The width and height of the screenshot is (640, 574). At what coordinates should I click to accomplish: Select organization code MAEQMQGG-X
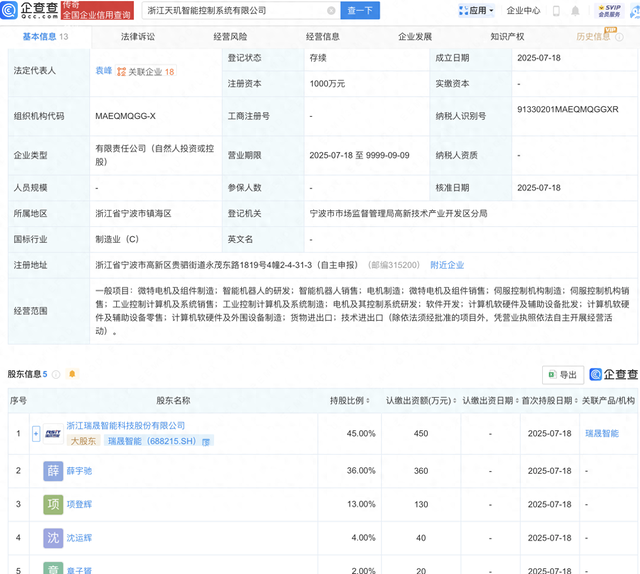click(125, 116)
